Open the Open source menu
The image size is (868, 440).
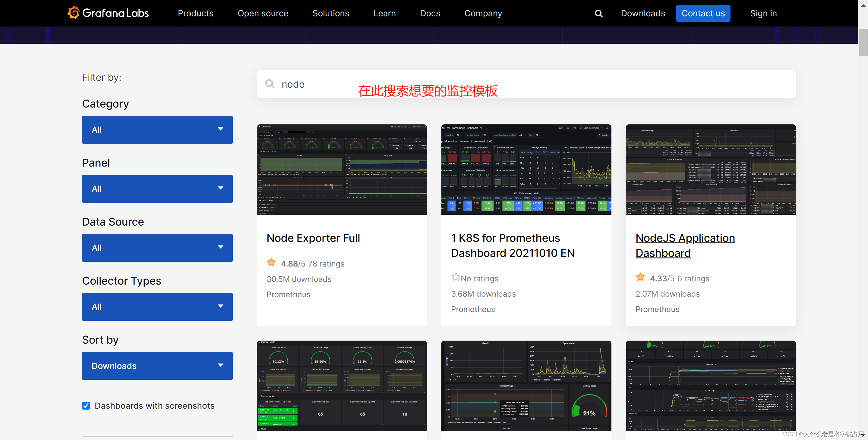point(263,14)
